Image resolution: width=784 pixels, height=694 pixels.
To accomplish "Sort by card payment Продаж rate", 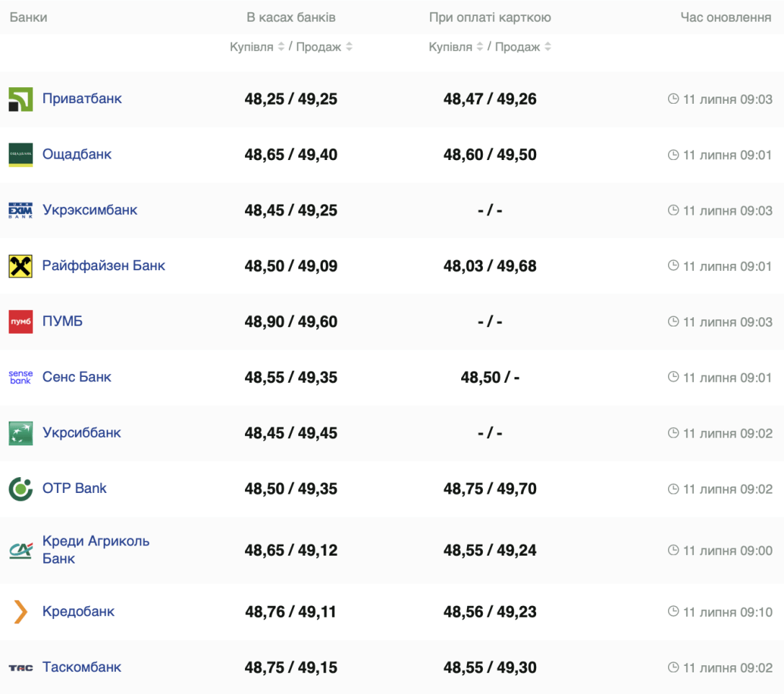I will [x=548, y=47].
